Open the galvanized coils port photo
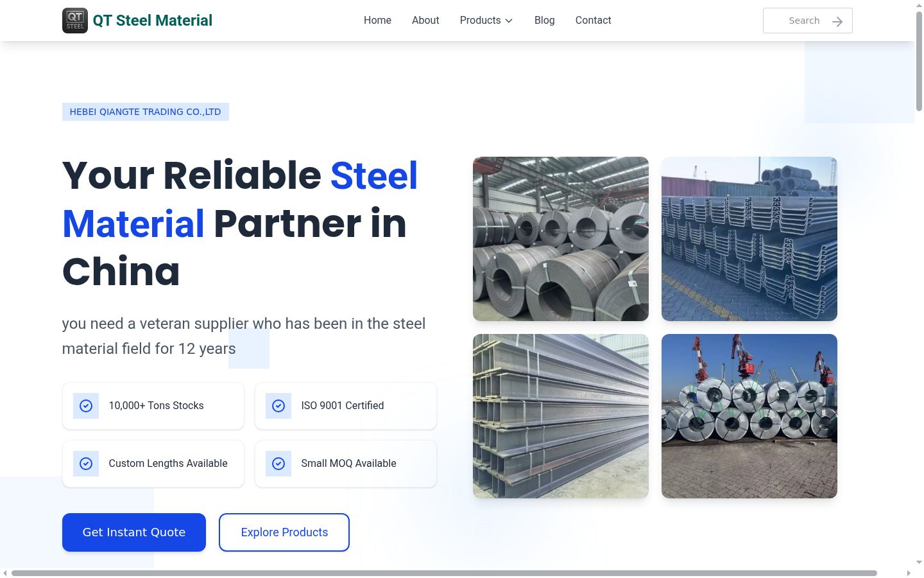The height and width of the screenshot is (578, 924). [x=749, y=416]
